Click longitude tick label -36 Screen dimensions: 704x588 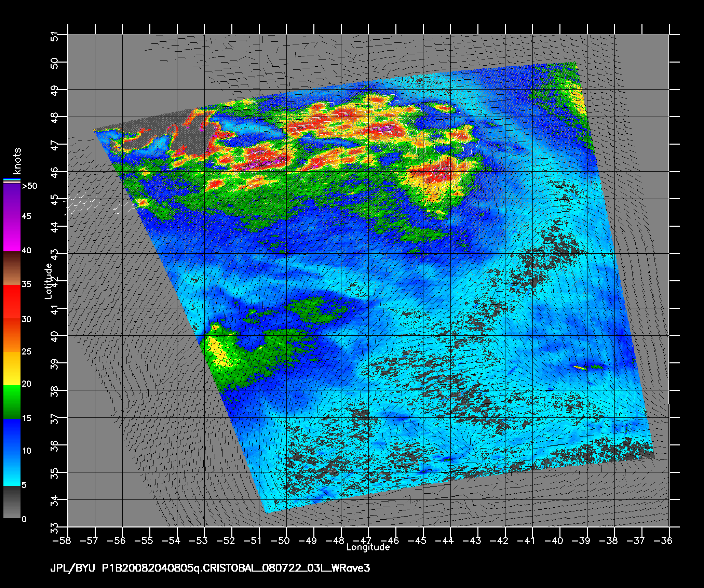(662, 540)
